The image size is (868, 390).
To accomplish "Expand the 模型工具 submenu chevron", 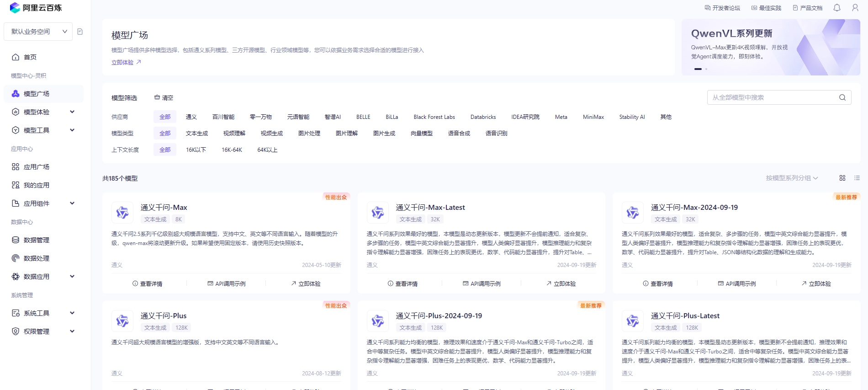I will click(x=72, y=130).
